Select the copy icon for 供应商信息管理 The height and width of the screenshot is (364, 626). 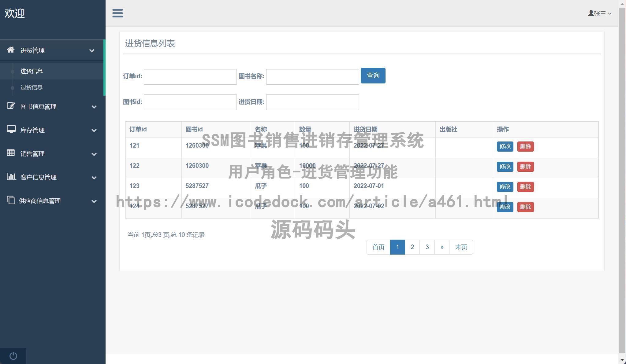pos(11,200)
